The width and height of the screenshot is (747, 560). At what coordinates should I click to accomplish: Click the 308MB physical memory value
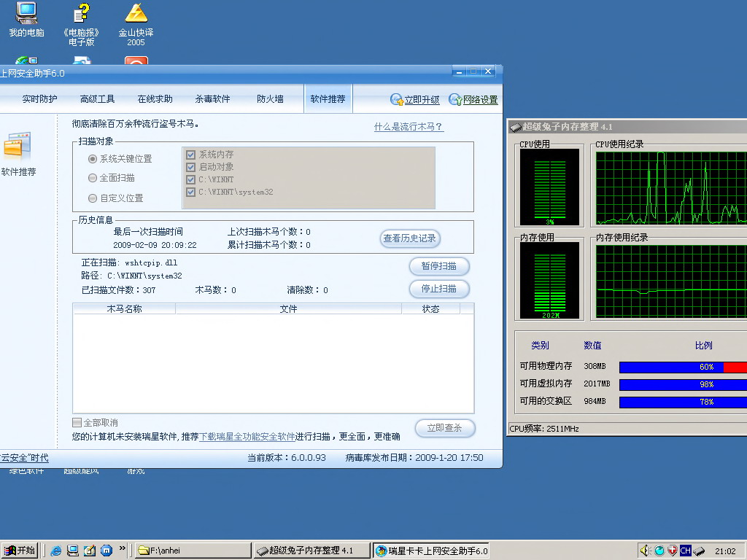click(x=595, y=366)
